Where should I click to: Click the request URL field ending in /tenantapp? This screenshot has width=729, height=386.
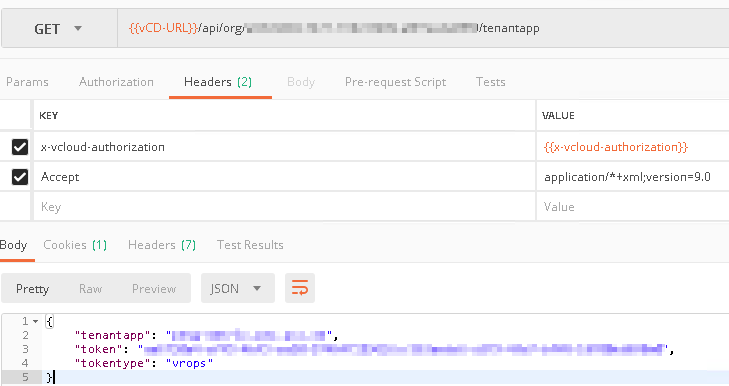coord(423,28)
